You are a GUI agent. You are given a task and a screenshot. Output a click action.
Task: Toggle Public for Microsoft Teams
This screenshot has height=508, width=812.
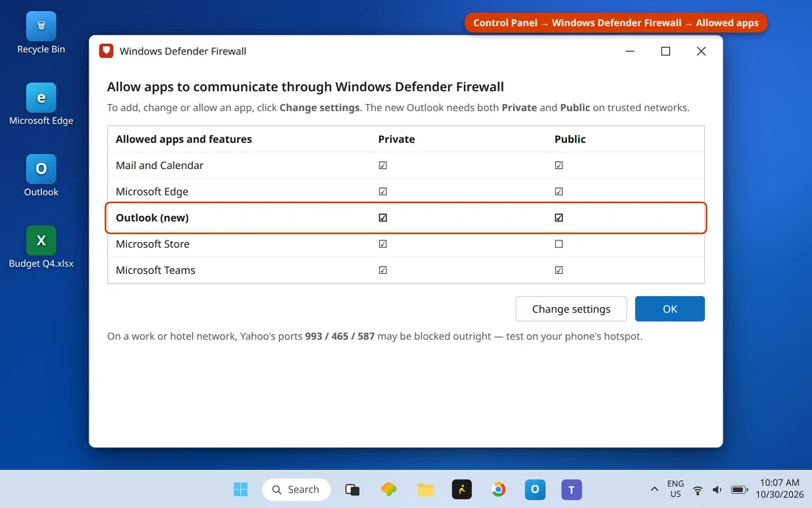[x=559, y=270]
